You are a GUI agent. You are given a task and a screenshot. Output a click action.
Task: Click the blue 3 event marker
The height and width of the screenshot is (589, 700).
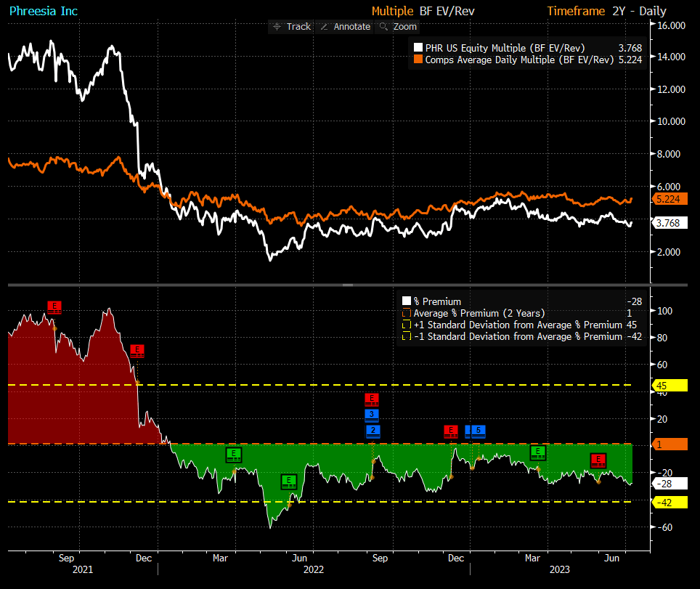(x=372, y=415)
